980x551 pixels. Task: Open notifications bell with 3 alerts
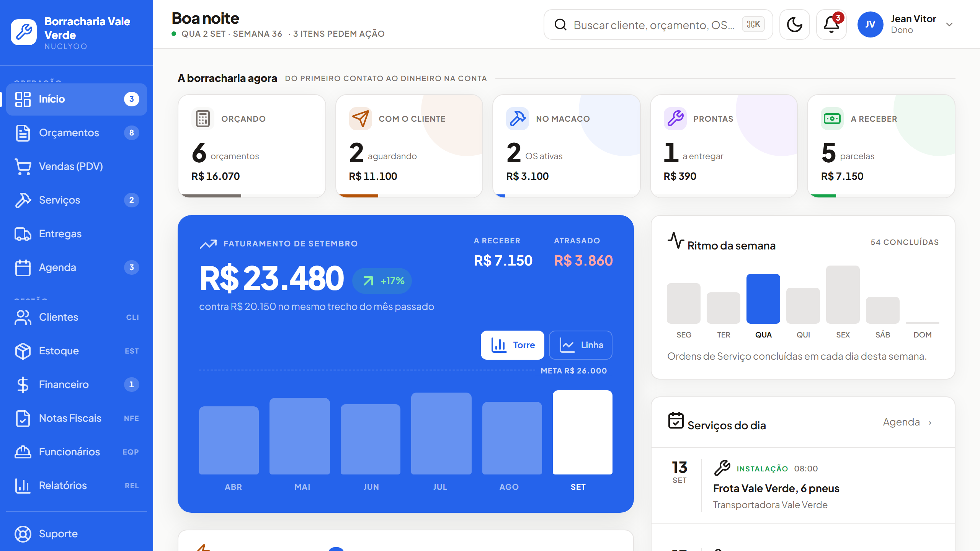(x=831, y=24)
